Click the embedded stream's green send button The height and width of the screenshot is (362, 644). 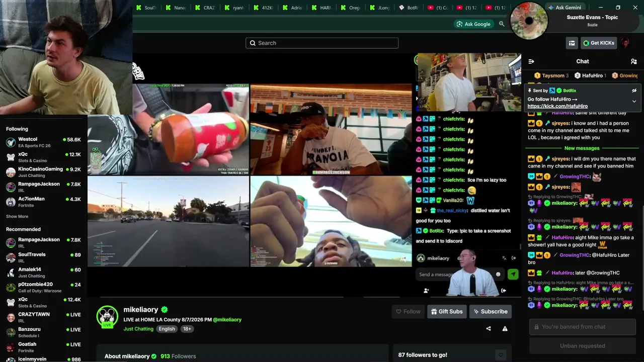point(513,274)
